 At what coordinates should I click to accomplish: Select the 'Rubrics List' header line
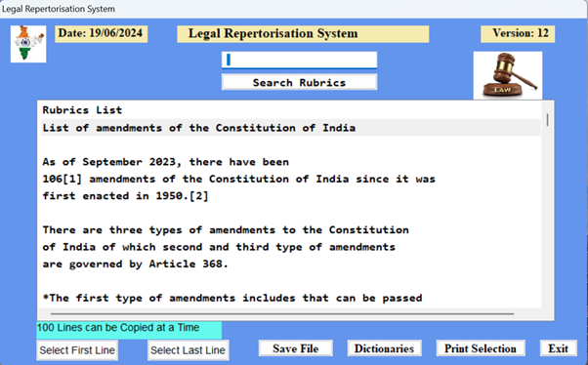point(291,110)
